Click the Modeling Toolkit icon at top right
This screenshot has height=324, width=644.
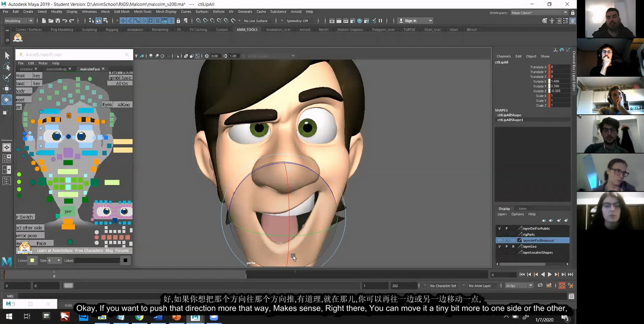545,21
